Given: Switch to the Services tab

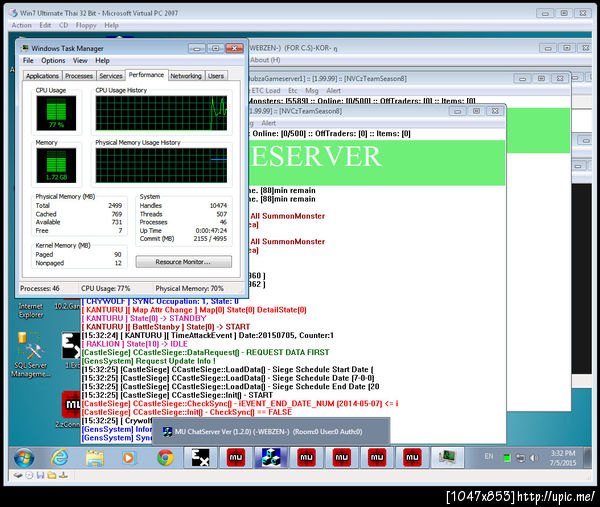Looking at the screenshot, I should (x=111, y=76).
